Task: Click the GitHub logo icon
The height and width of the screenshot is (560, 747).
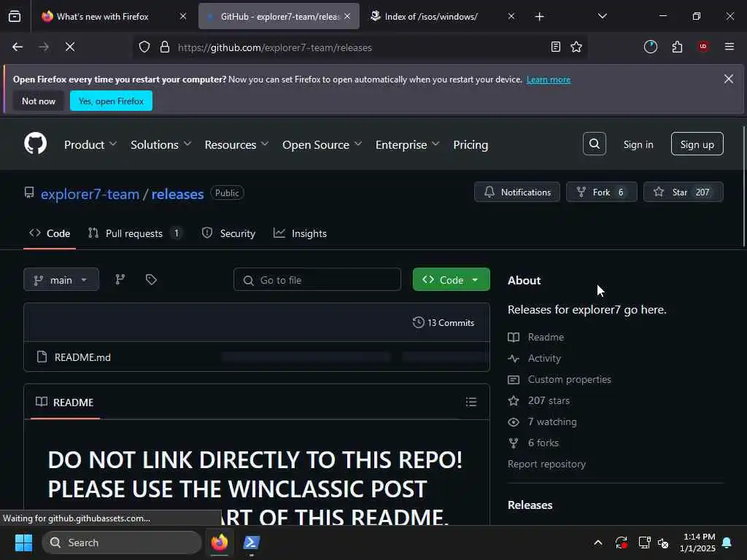Action: (35, 144)
